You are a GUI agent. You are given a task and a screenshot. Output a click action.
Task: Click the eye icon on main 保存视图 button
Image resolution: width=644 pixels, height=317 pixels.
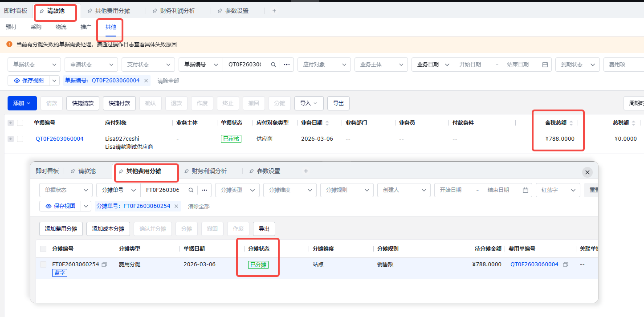[17, 81]
